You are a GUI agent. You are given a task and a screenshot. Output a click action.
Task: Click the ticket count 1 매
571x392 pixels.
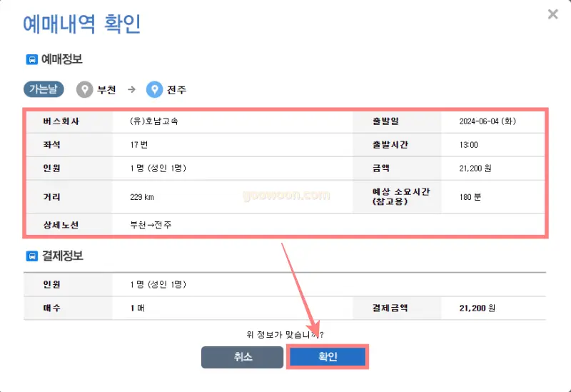coord(138,308)
